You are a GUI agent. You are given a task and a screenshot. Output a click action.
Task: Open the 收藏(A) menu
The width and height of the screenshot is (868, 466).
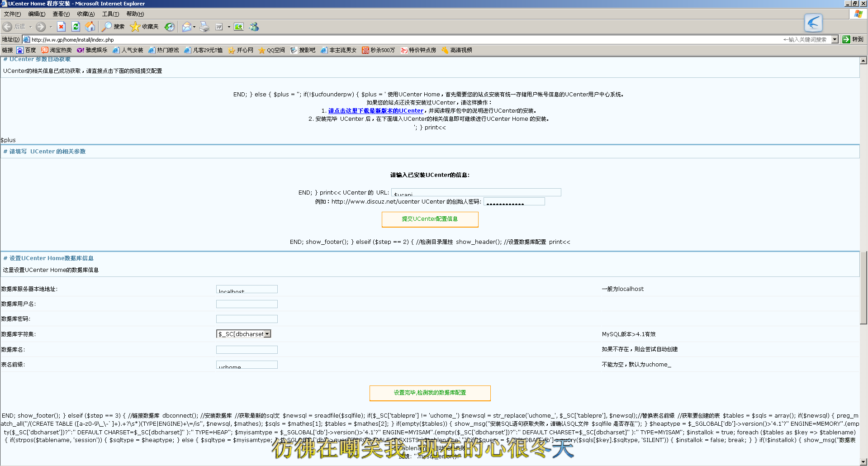point(86,14)
